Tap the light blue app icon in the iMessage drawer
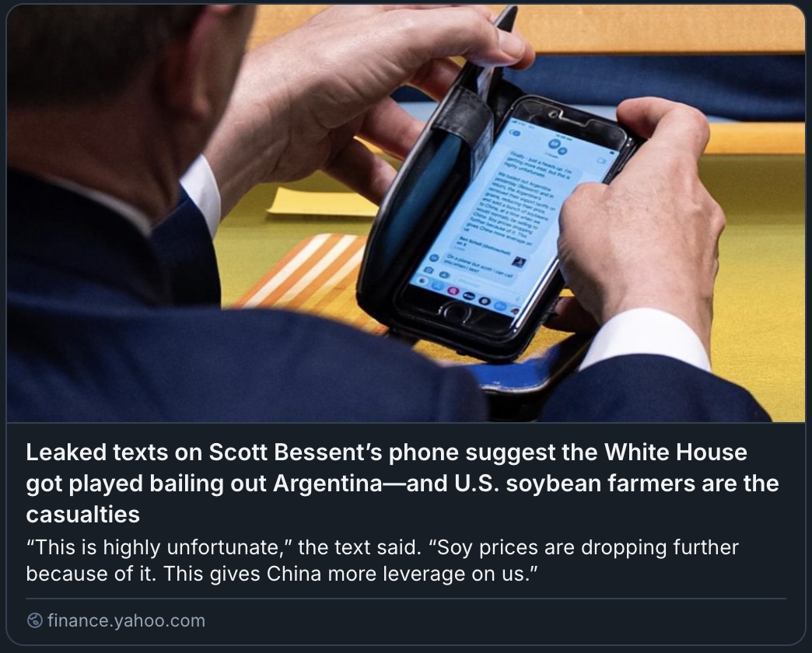The height and width of the screenshot is (653, 812). 500,306
